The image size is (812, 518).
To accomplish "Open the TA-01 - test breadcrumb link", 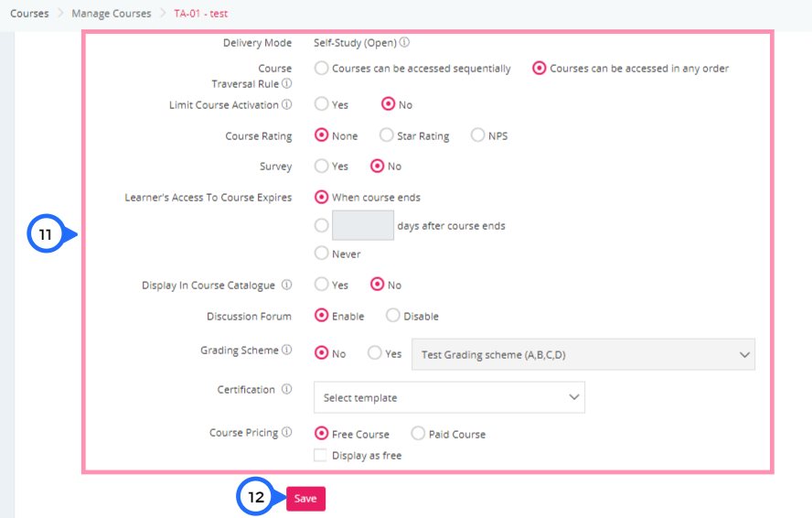I will click(x=201, y=14).
